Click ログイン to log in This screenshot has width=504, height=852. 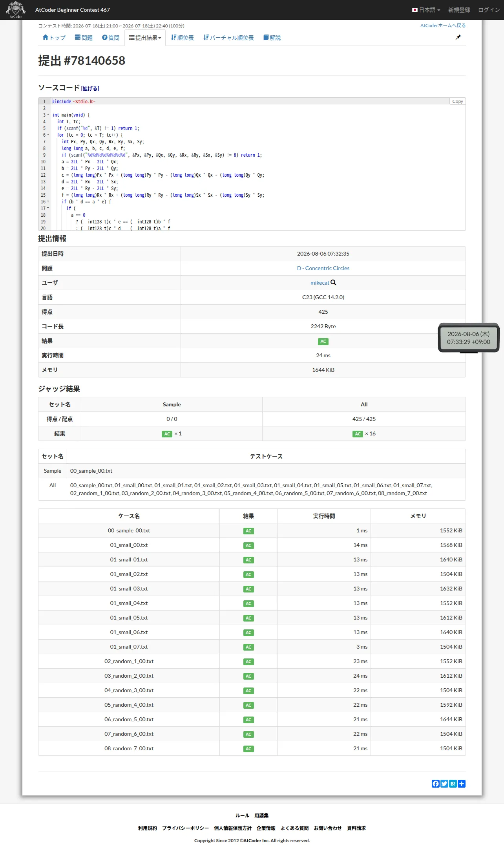pyautogui.click(x=489, y=10)
